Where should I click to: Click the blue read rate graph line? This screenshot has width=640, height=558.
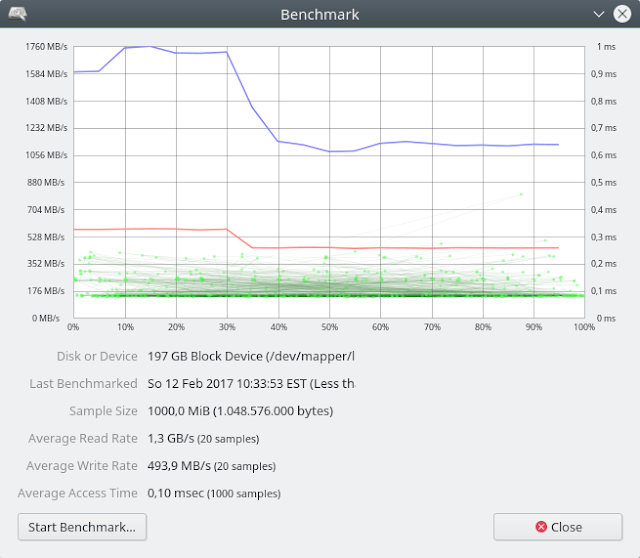coord(264,124)
